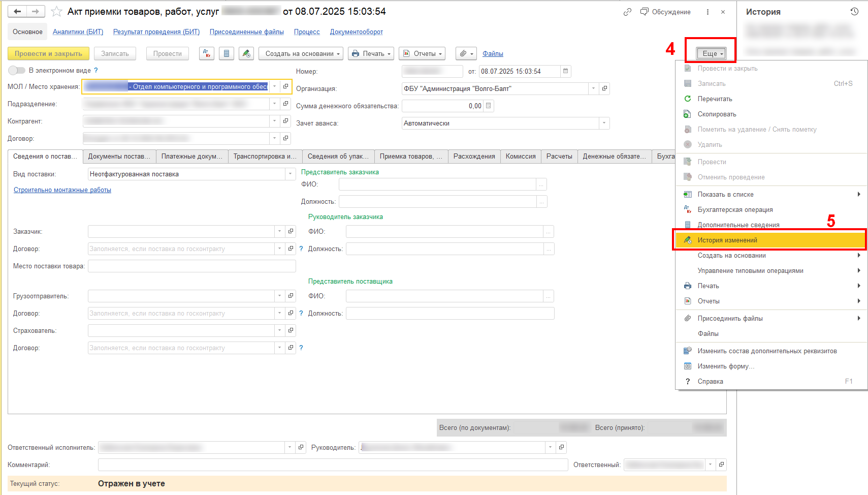The image size is (868, 495).
Task: Expand the Организация dropdown
Action: tap(593, 88)
